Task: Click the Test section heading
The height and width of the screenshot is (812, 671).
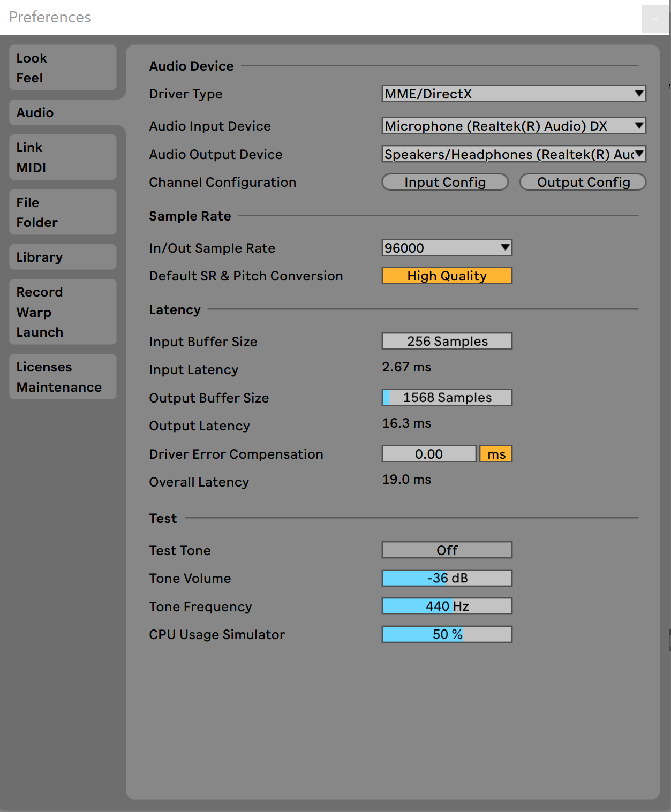Action: [163, 518]
